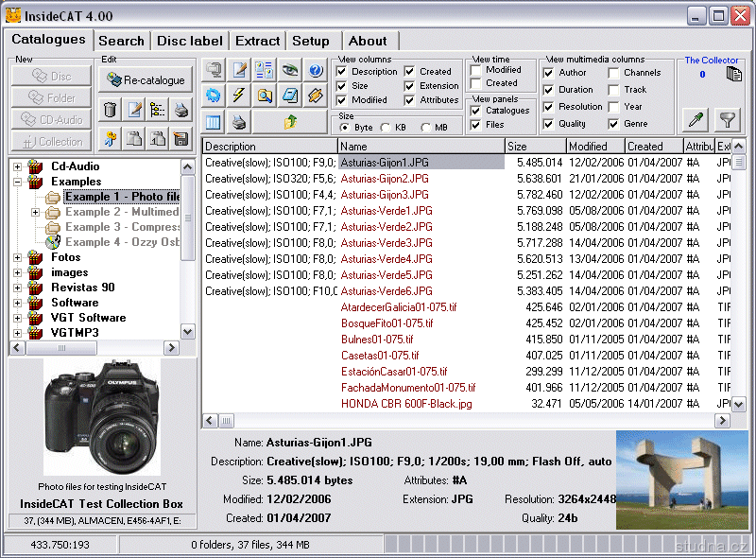Enable the Channels multimedia column checkbox

pyautogui.click(x=614, y=73)
